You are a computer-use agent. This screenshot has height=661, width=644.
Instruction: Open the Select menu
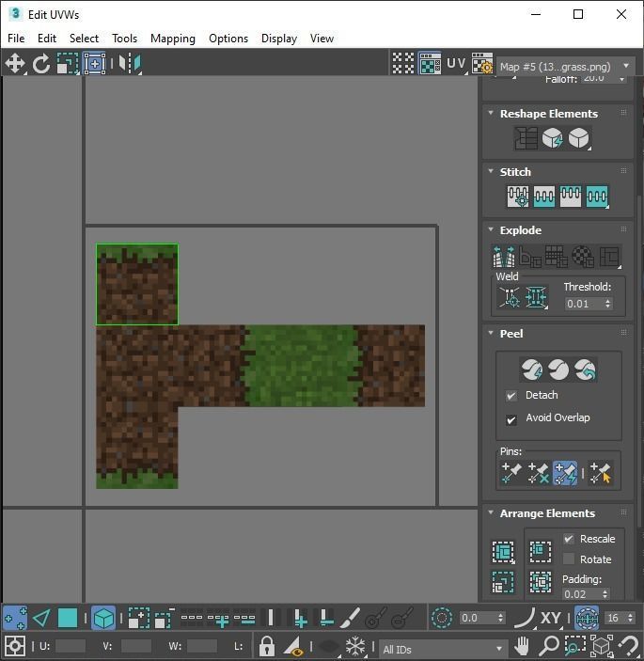(x=84, y=39)
